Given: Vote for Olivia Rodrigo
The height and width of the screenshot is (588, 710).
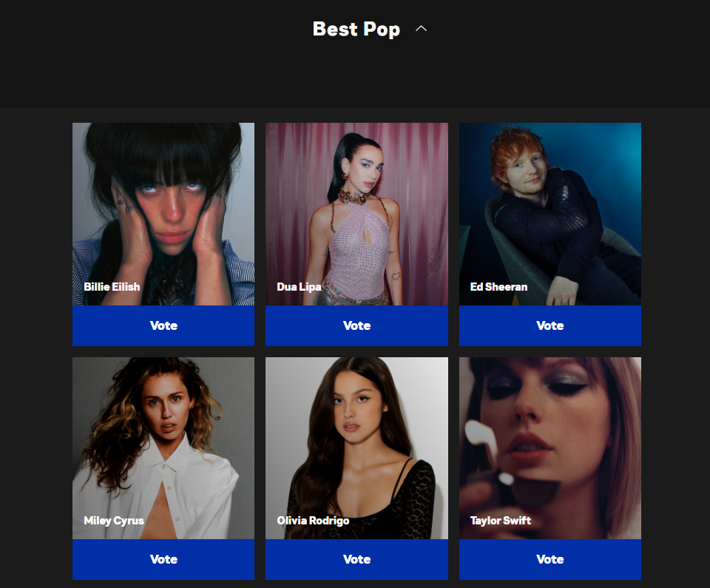Looking at the screenshot, I should [356, 559].
